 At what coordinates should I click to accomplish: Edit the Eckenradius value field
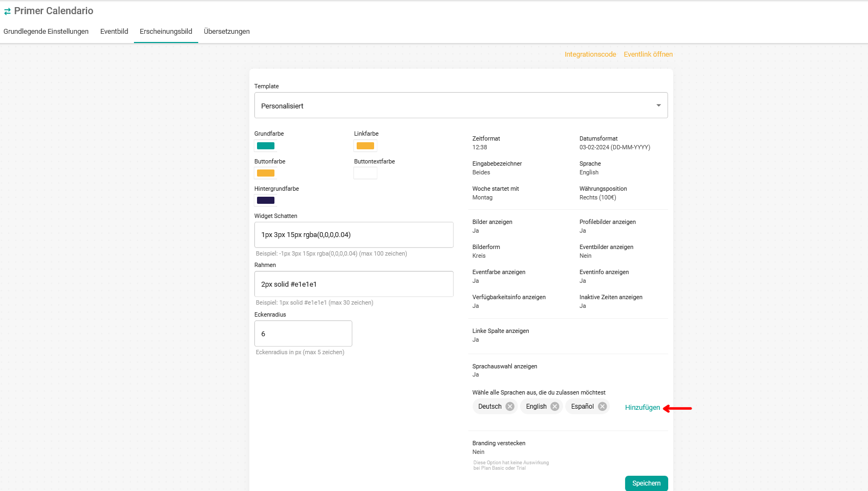303,334
